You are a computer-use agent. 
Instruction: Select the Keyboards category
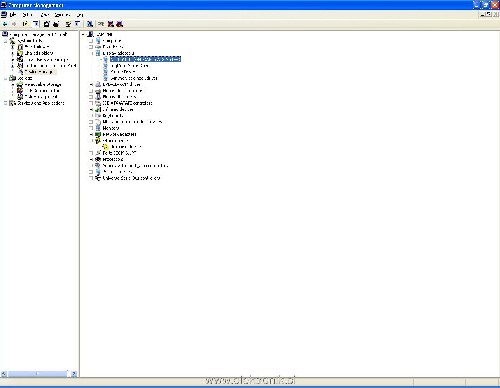[113, 116]
